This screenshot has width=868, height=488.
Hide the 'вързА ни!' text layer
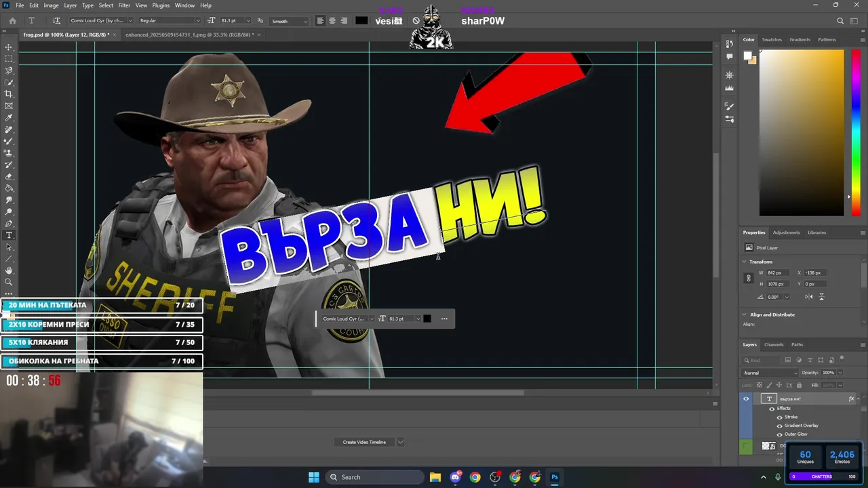[x=746, y=399]
